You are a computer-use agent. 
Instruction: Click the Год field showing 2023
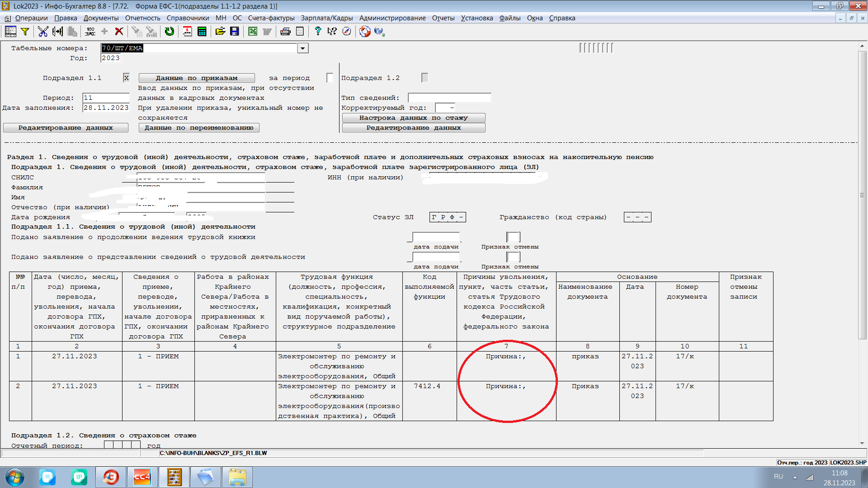(111, 58)
